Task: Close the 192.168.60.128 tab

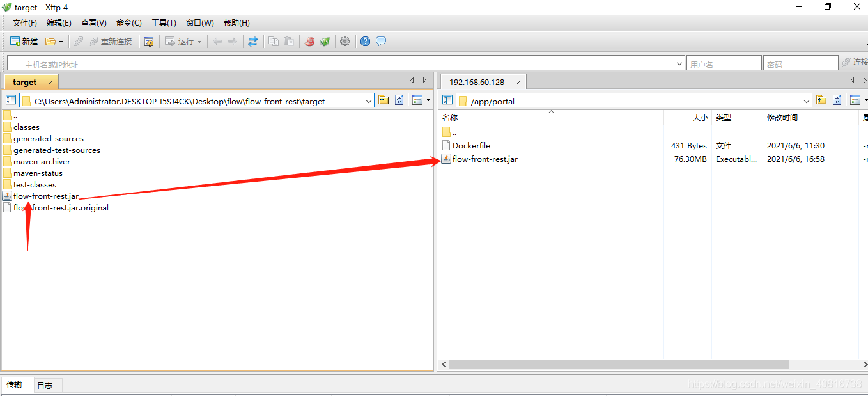Action: click(519, 82)
